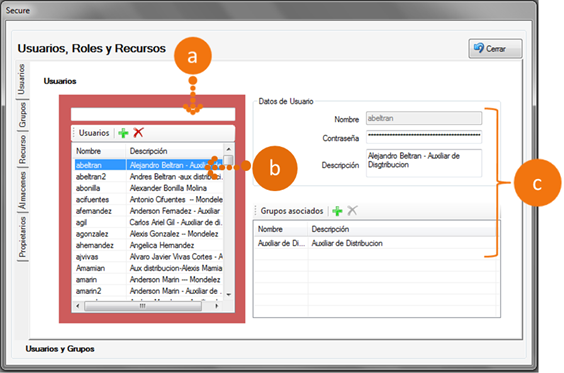
Task: Click red X delete icon in Usuarios toolbar
Action: 138,132
